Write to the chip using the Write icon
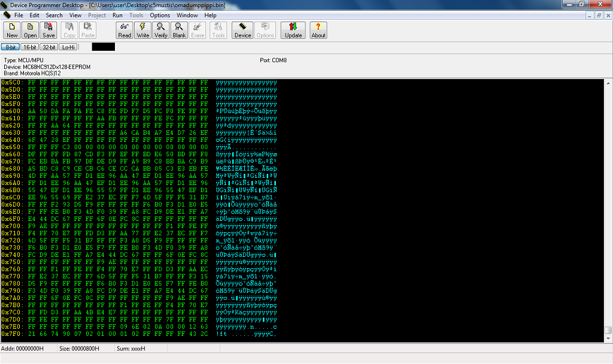The width and height of the screenshot is (613, 364). 142,30
